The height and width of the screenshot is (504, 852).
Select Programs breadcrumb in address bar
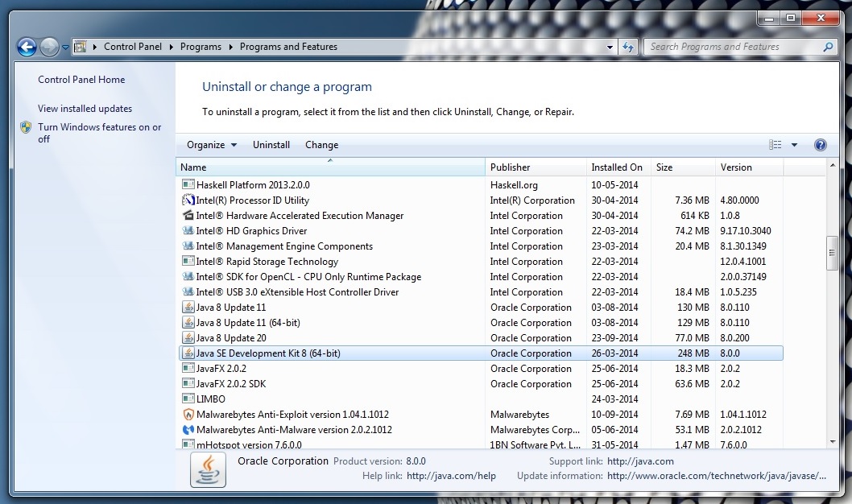click(x=201, y=47)
